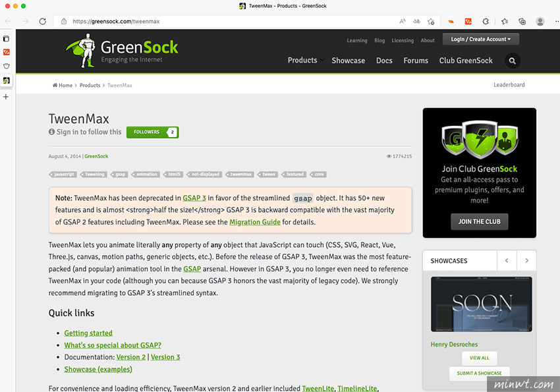Add a new tab with plus icon
Image resolution: width=560 pixels, height=392 pixels.
point(6,97)
